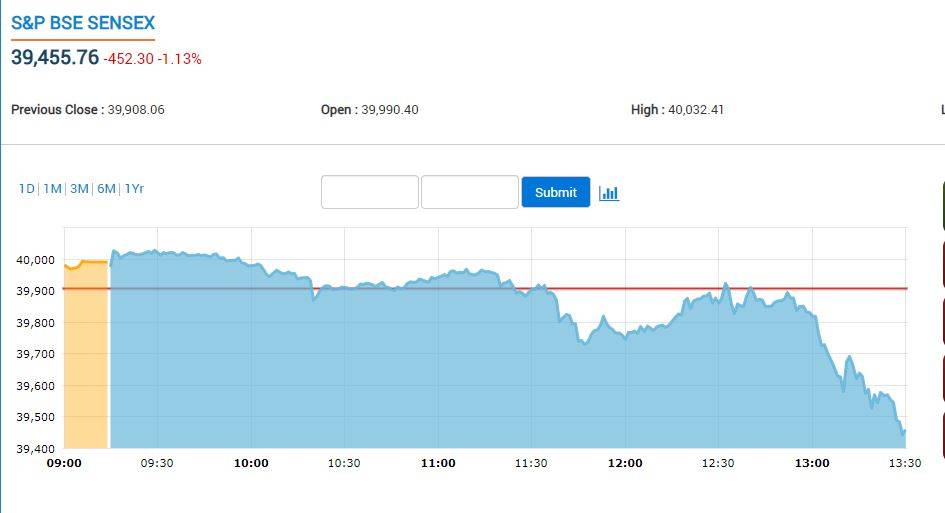Select the 1D chart range
This screenshot has height=513, width=945.
[x=27, y=189]
